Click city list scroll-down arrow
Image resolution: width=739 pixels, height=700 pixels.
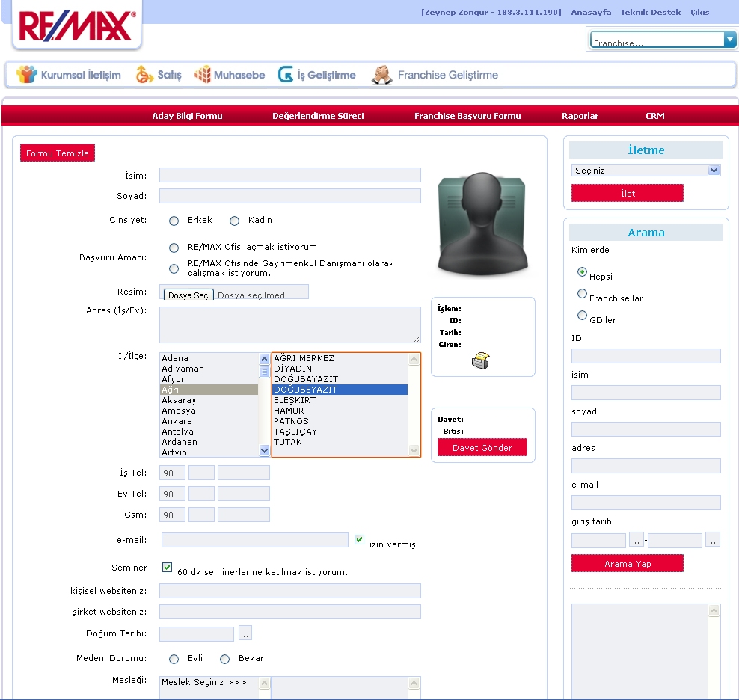(264, 451)
